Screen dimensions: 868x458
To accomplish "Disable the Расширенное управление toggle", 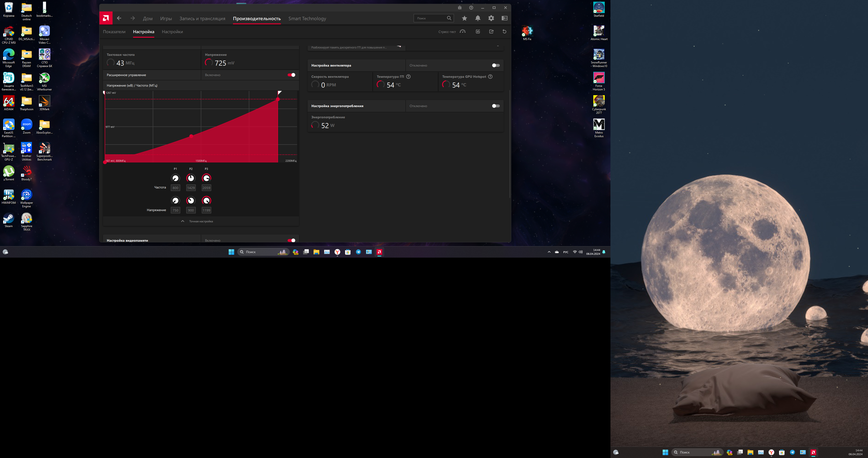I will 291,75.
